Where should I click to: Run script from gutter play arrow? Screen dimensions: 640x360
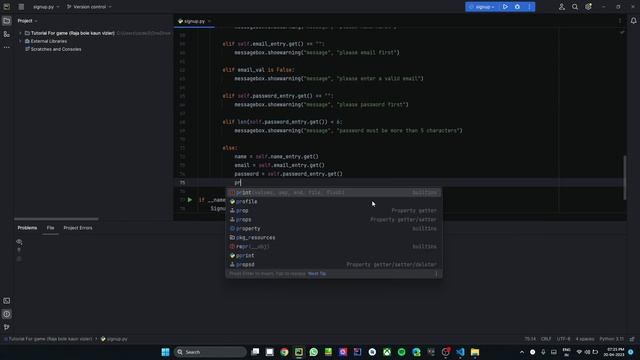pos(190,200)
